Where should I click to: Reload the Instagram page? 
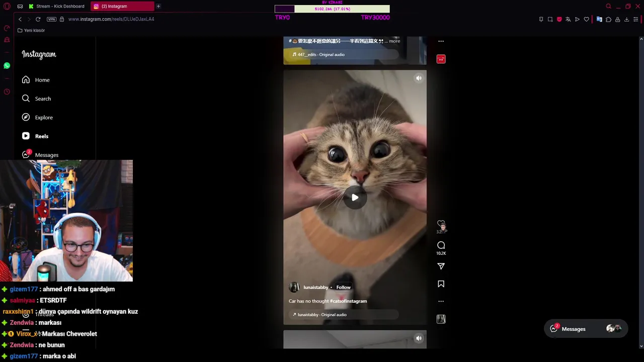tap(38, 19)
